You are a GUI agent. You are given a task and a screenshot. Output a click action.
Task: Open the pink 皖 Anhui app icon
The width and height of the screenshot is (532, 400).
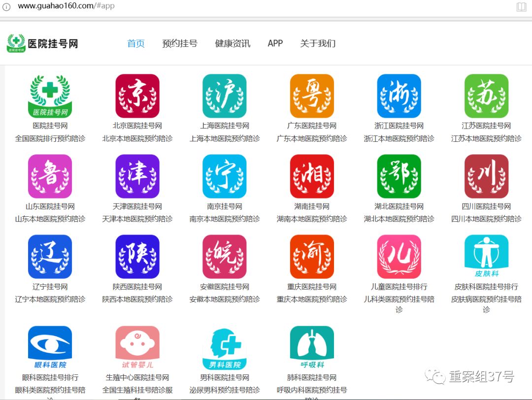point(225,257)
